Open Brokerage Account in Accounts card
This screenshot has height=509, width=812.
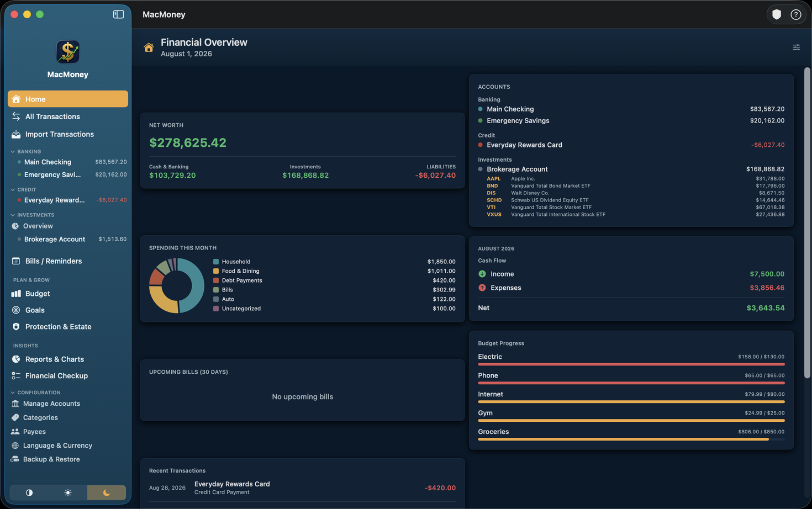click(x=631, y=169)
